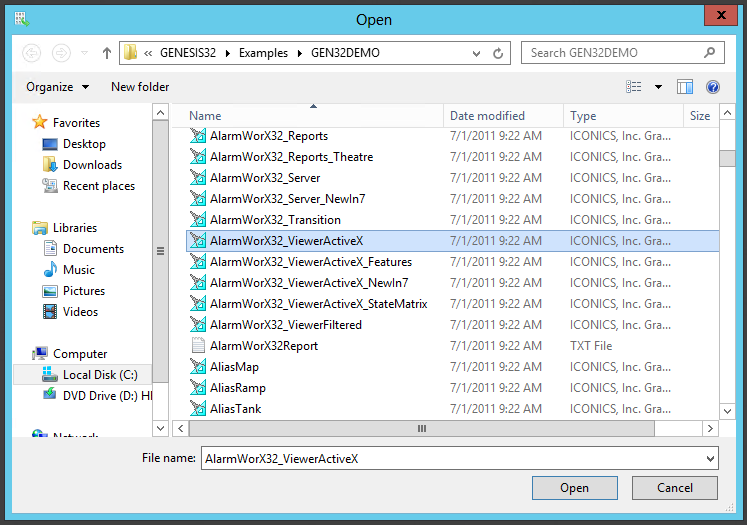
Task: Select AlarmWorX32_Server file icon
Action: coord(198,178)
